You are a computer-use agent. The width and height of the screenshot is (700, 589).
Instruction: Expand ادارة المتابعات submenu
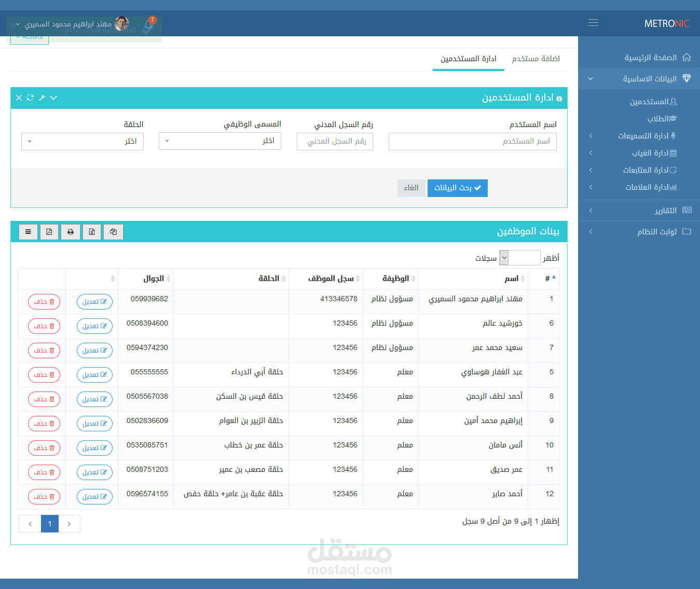pyautogui.click(x=591, y=170)
